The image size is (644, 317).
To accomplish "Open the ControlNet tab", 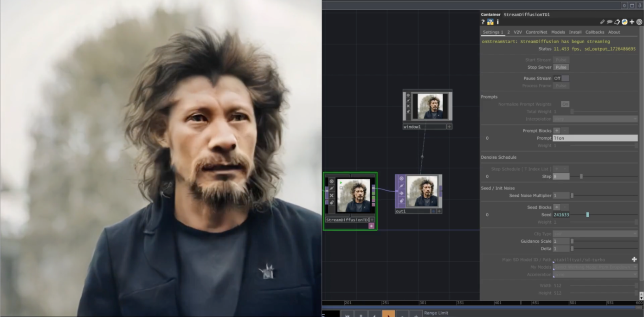I will click(x=536, y=32).
